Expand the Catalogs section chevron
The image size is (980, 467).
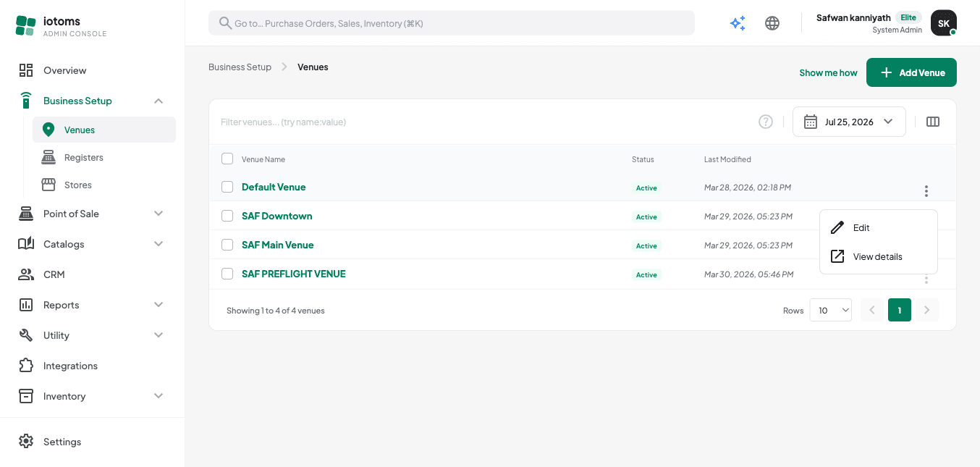(x=159, y=244)
